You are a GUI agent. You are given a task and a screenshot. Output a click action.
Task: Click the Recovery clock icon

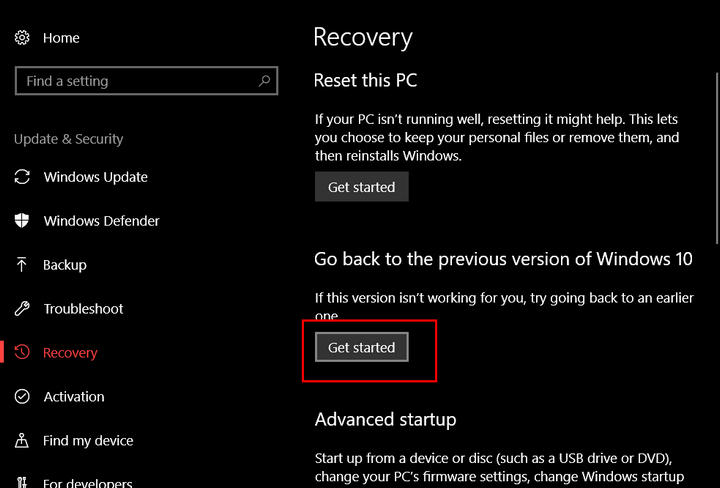point(22,352)
